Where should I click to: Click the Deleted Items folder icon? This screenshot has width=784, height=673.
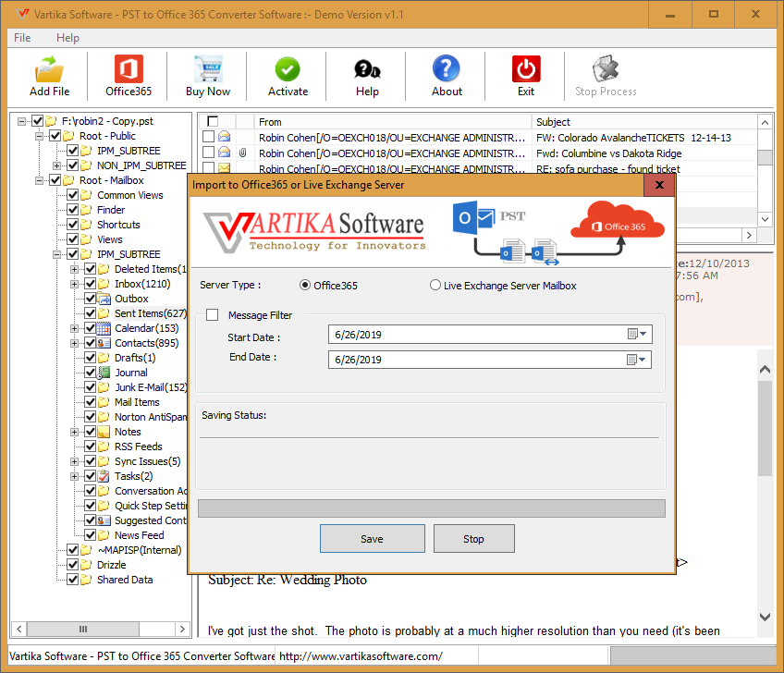tap(104, 269)
